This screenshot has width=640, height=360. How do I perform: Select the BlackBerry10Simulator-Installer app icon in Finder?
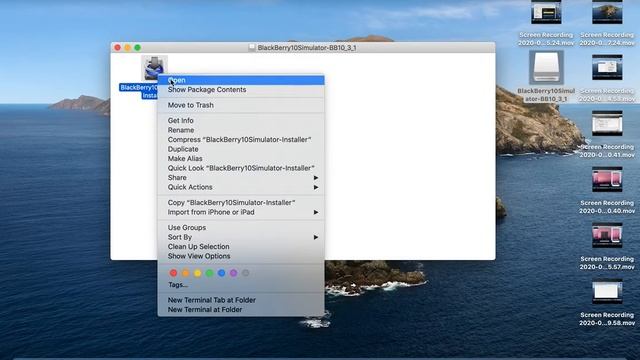coord(154,68)
